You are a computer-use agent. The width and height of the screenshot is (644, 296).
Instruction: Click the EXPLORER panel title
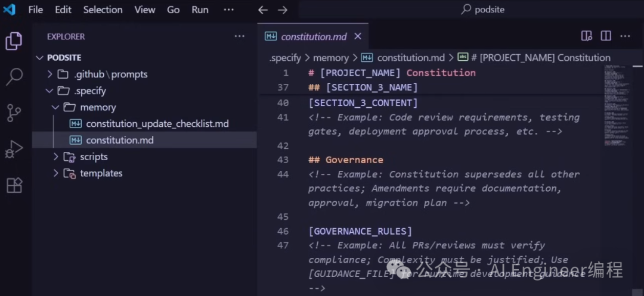(66, 36)
